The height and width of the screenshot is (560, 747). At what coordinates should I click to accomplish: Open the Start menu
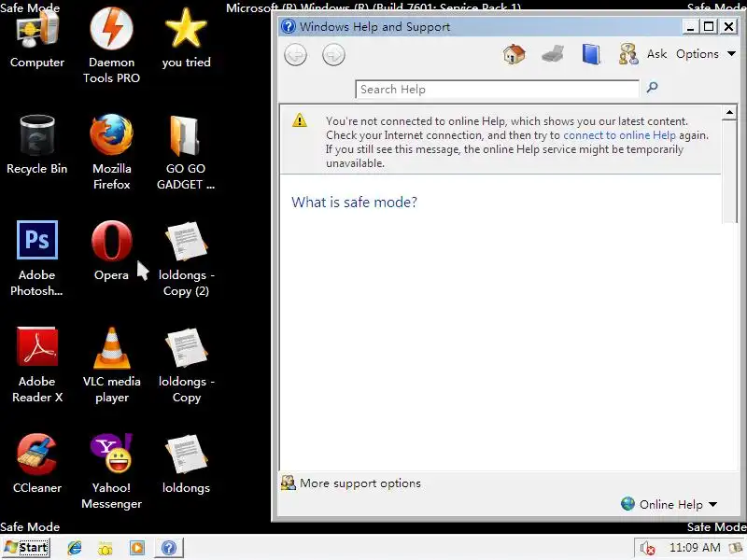tap(26, 548)
